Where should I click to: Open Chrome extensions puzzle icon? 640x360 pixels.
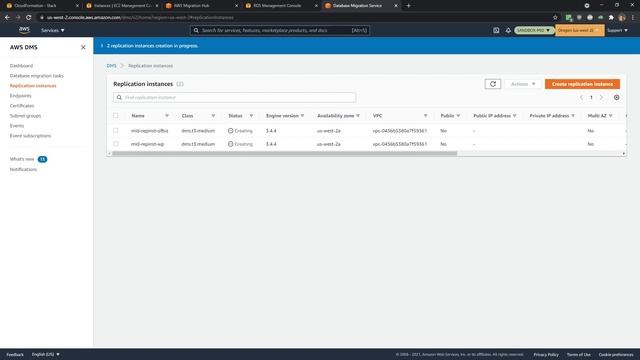611,18
